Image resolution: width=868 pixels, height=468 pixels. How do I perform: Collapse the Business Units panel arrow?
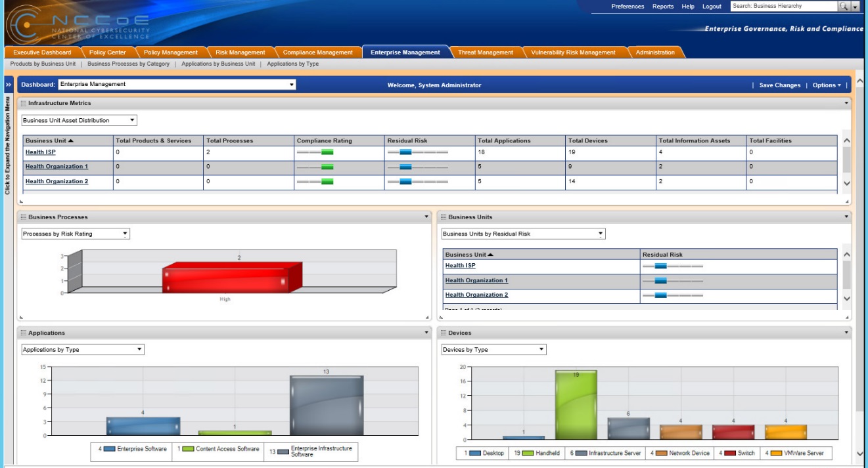click(846, 217)
